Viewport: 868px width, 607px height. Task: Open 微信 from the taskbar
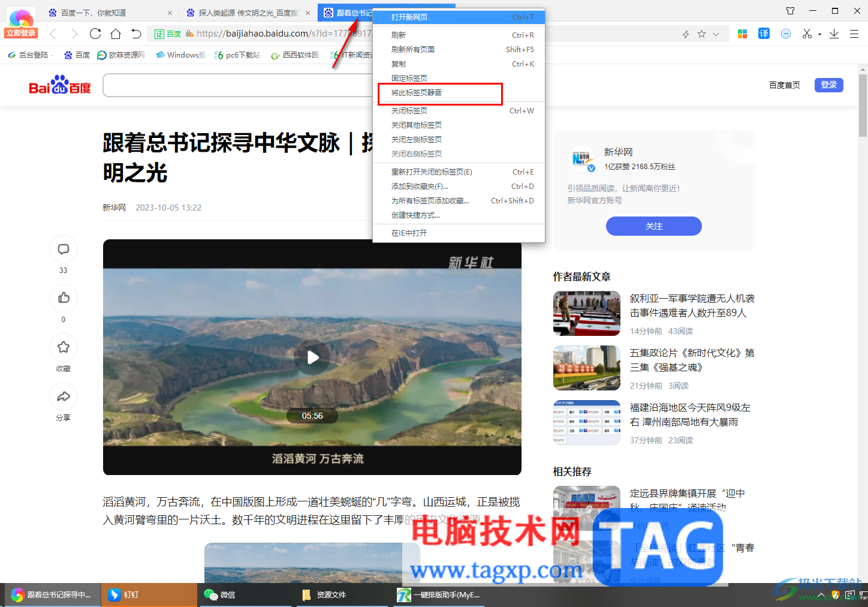(x=246, y=595)
